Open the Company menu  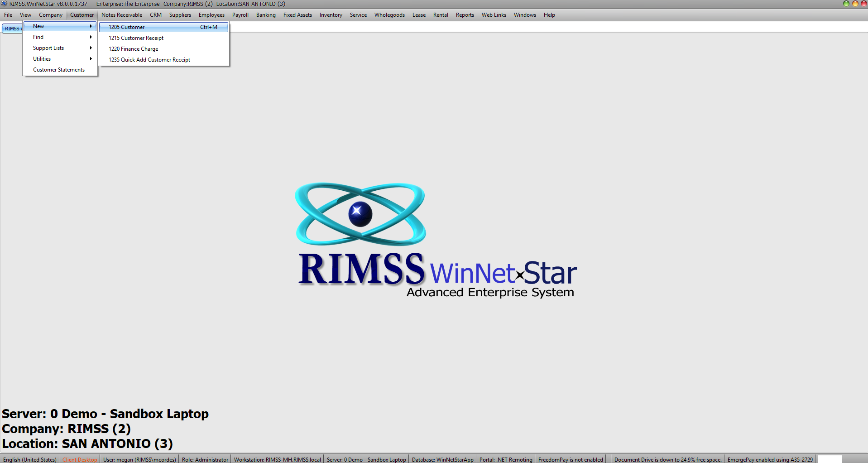pos(51,15)
